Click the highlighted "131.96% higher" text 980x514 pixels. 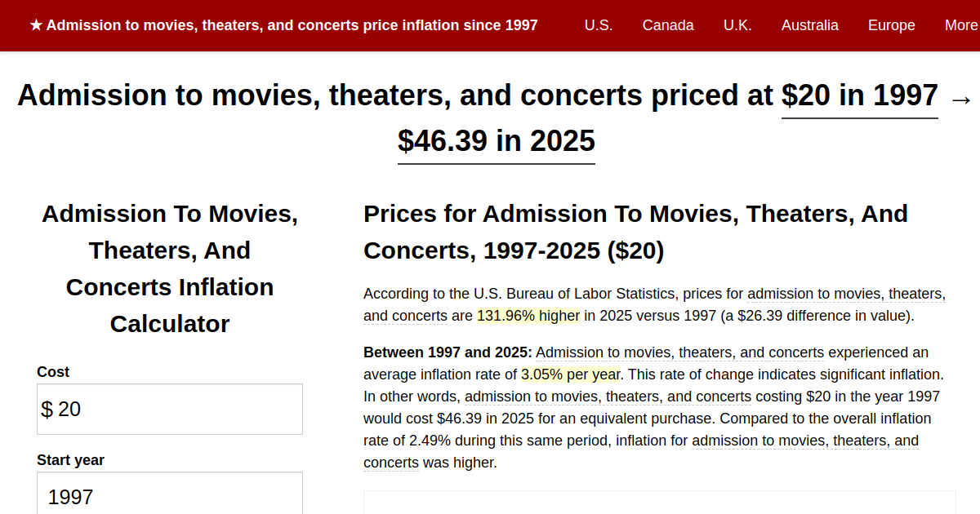pyautogui.click(x=528, y=316)
